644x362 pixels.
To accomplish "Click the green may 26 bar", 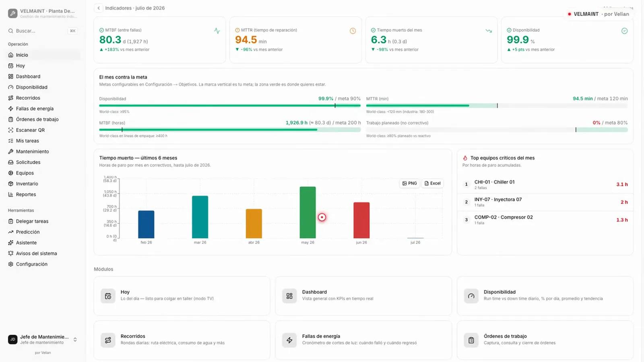I will pyautogui.click(x=308, y=212).
